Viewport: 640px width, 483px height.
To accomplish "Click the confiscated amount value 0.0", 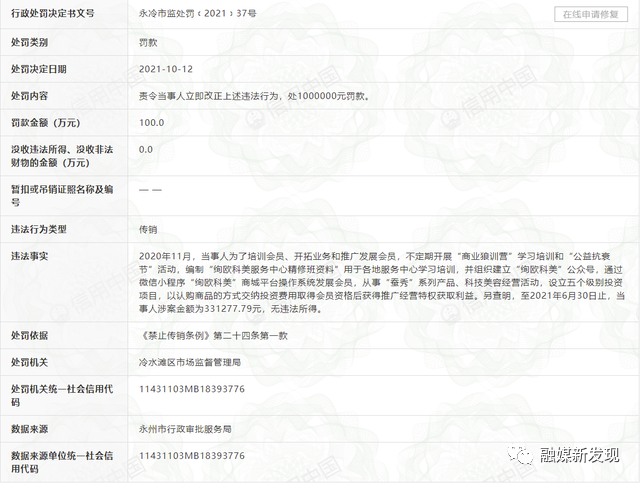I will pos(146,149).
